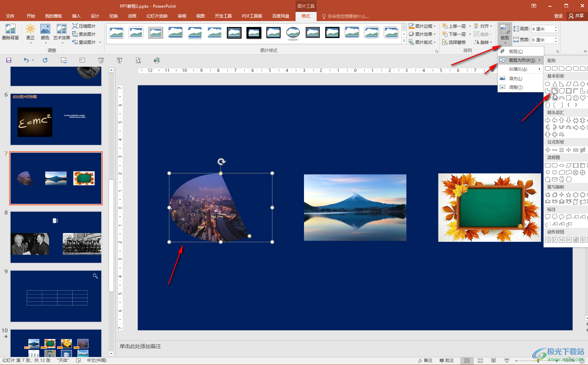Click the height (高度) input field

[544, 29]
